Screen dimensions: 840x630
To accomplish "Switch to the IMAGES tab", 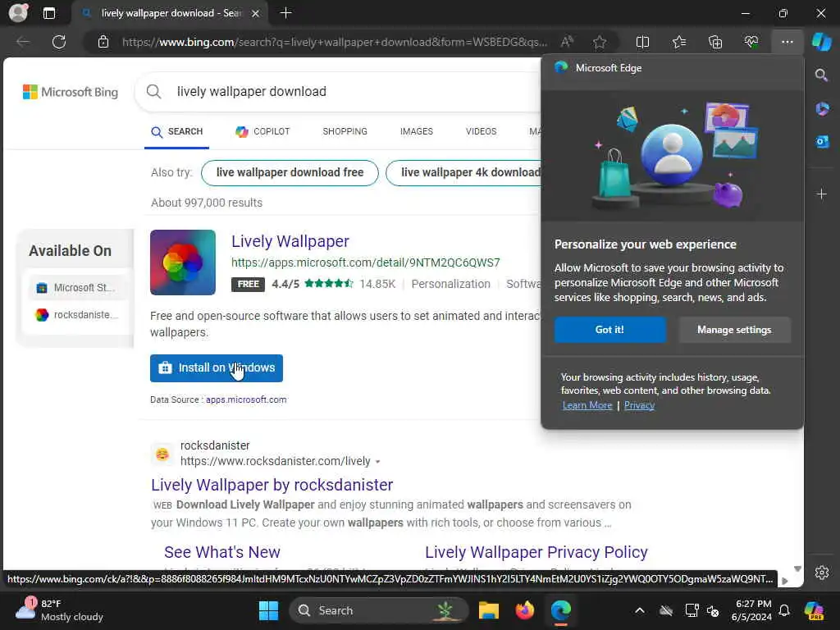I will (x=416, y=132).
